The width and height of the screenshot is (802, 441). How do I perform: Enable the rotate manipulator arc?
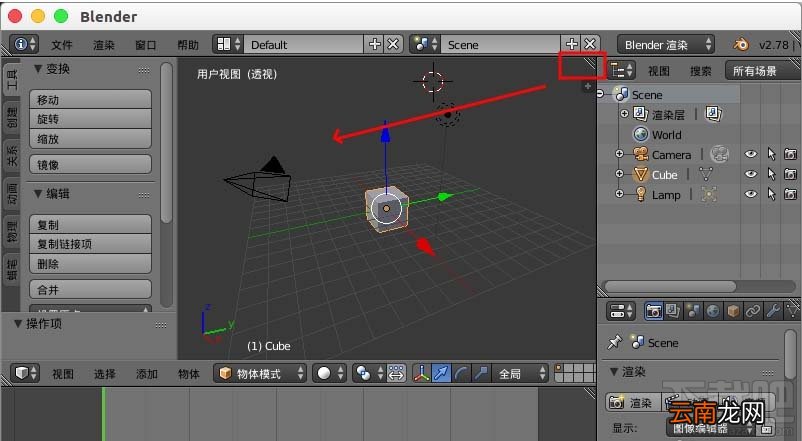tap(461, 373)
